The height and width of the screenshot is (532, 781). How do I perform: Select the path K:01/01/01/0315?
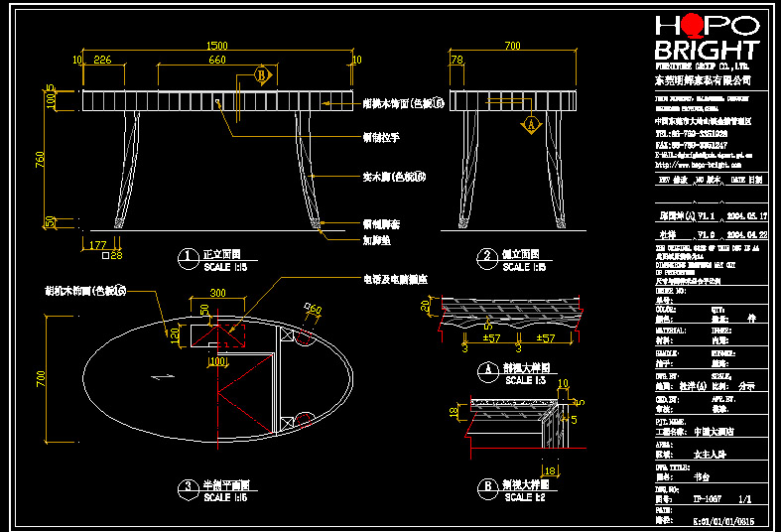click(x=723, y=521)
